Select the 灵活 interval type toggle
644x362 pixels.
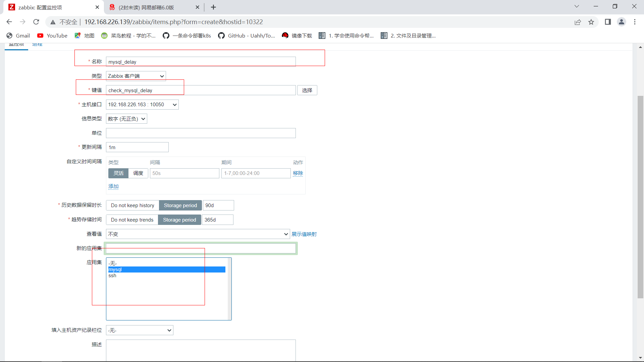click(x=118, y=173)
